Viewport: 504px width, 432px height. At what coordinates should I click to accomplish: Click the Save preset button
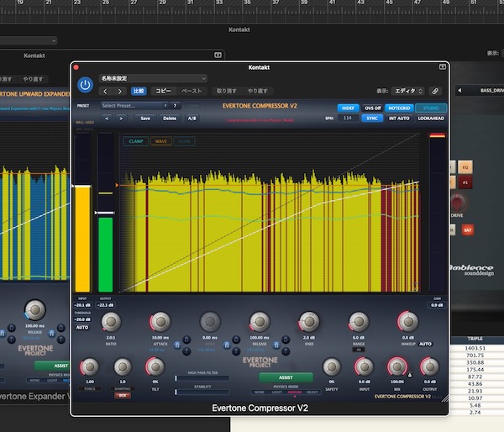(145, 119)
